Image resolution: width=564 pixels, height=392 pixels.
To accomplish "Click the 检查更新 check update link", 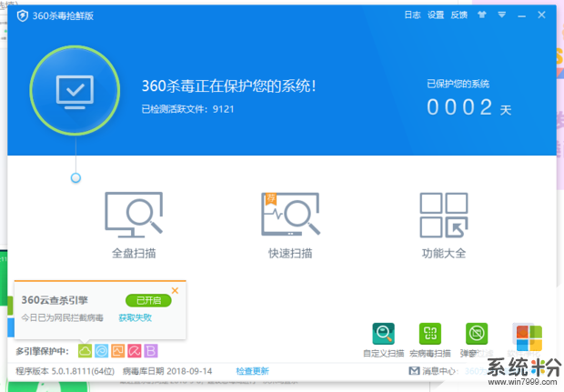I will pos(253,371).
